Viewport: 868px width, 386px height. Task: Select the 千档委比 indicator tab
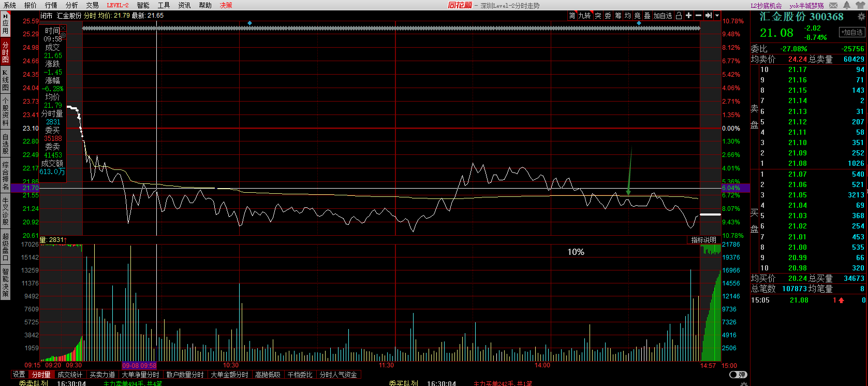pyautogui.click(x=300, y=375)
